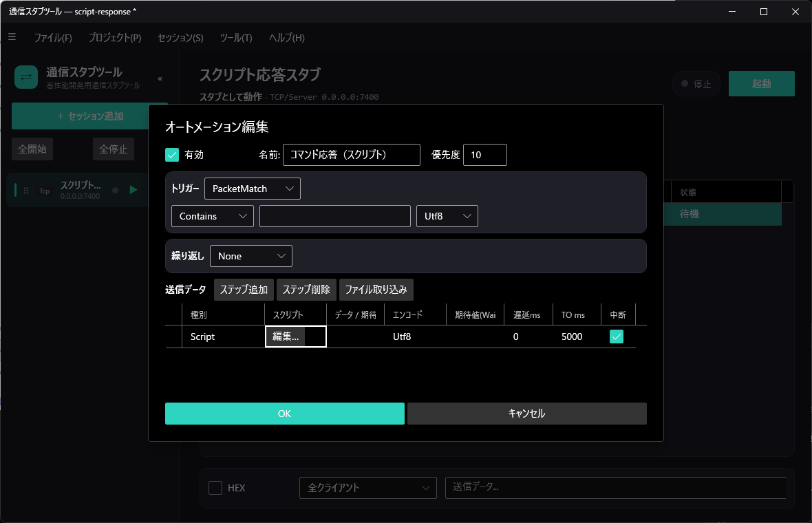Image resolution: width=812 pixels, height=523 pixels.
Task: Click the app logo with two arrows
Action: point(26,77)
